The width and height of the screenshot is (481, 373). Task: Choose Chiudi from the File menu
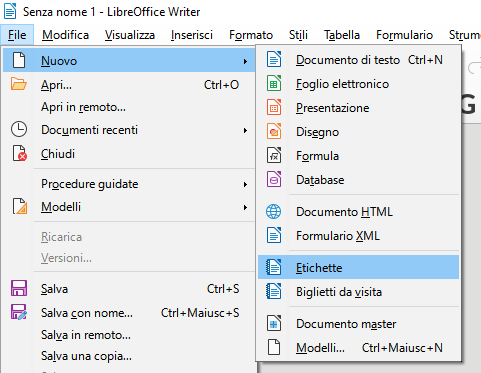click(129, 154)
